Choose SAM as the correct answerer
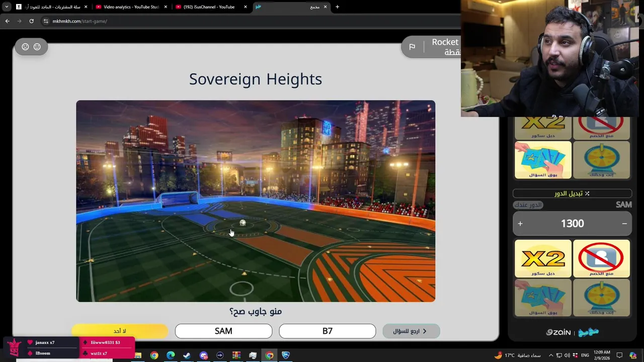 pyautogui.click(x=223, y=331)
